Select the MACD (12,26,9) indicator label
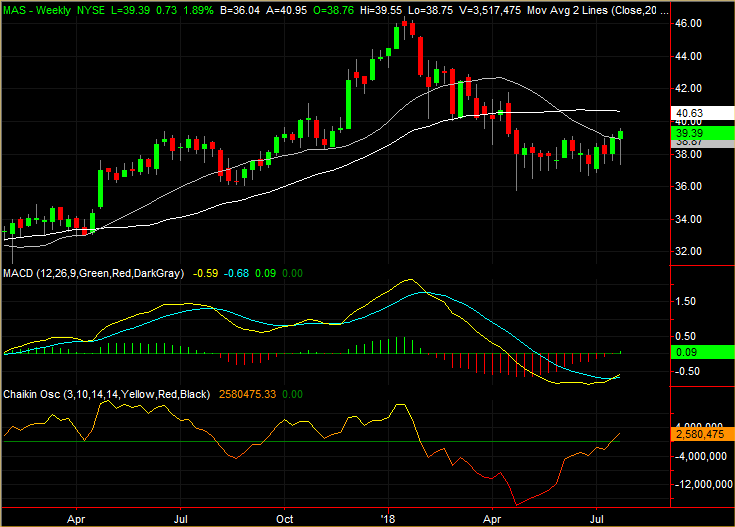Screen dimensions: 735x527 93,272
